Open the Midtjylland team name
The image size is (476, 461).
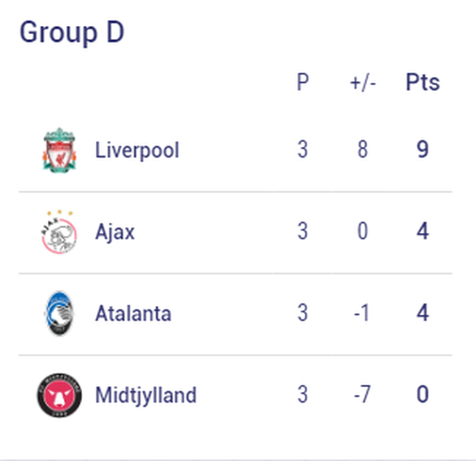pyautogui.click(x=146, y=395)
